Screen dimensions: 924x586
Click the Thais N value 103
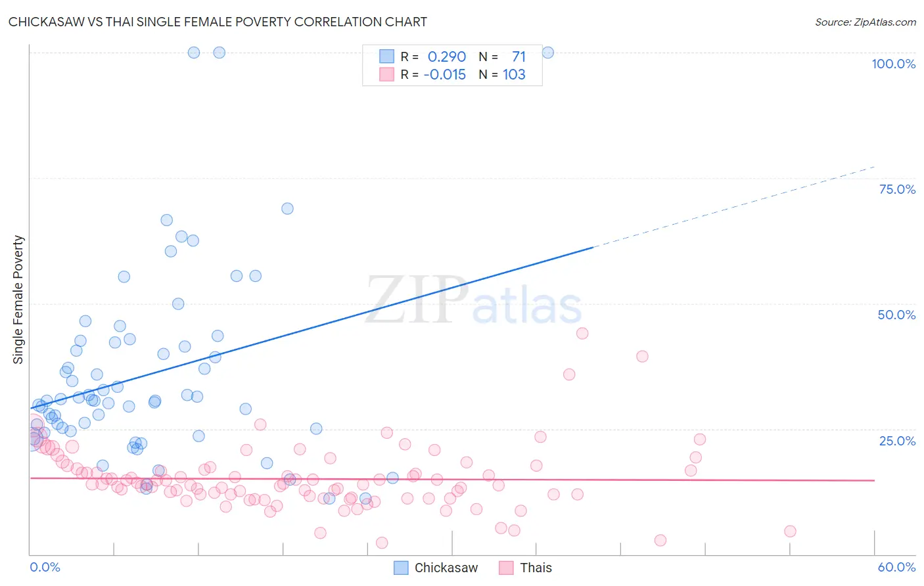click(514, 74)
